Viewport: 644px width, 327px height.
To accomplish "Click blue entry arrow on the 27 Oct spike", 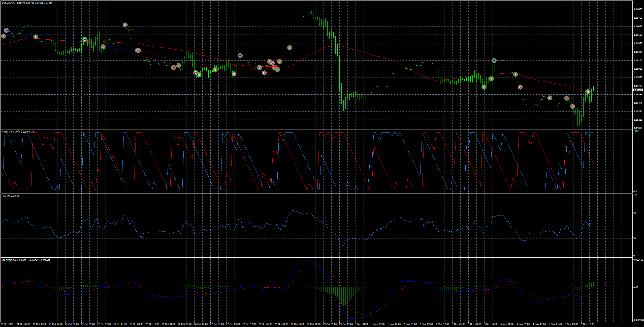I will 240,56.
